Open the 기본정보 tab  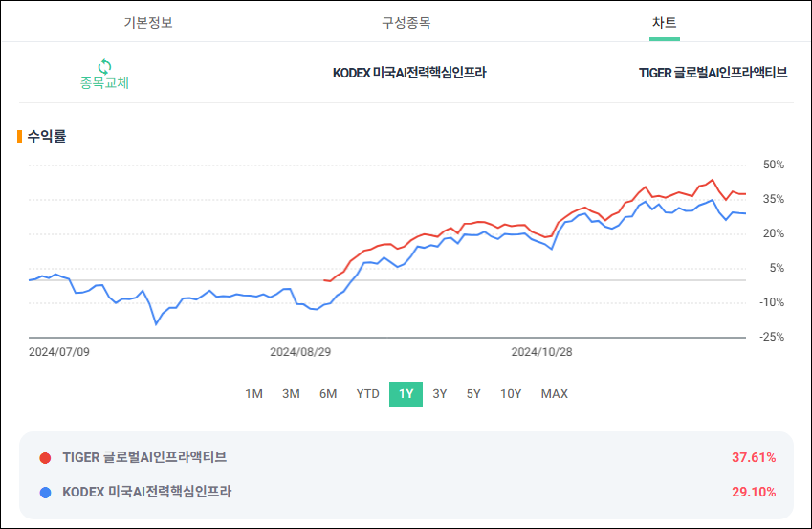tap(148, 22)
